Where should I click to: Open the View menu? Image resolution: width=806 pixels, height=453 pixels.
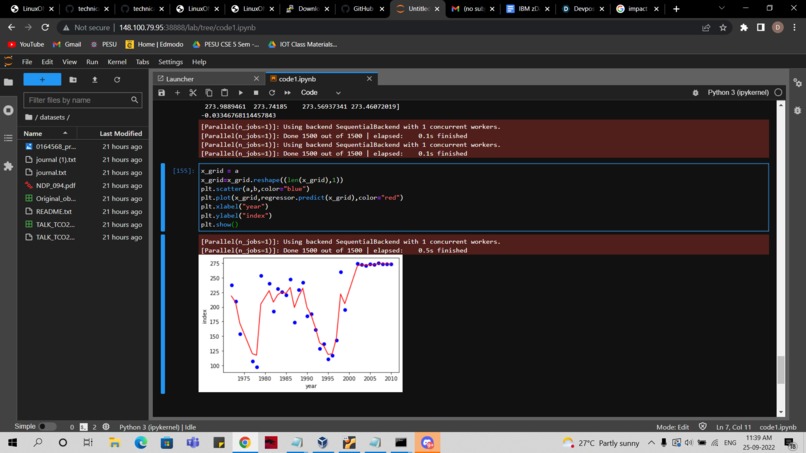69,62
